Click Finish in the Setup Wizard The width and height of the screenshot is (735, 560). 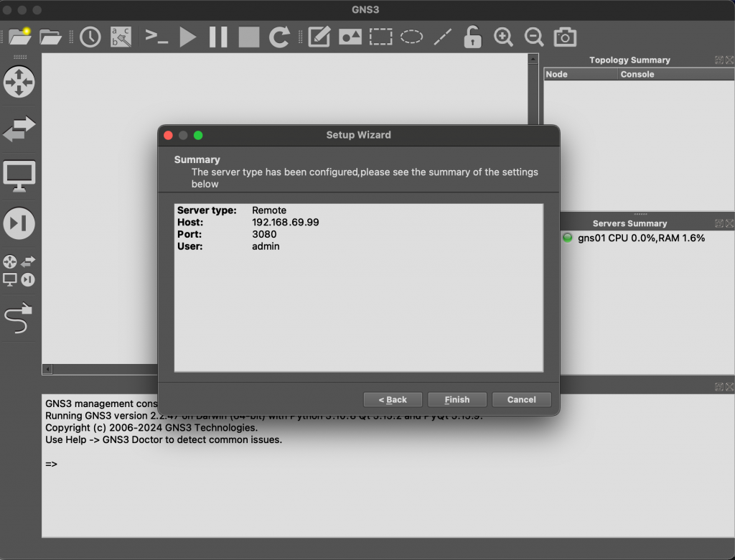pyautogui.click(x=457, y=400)
